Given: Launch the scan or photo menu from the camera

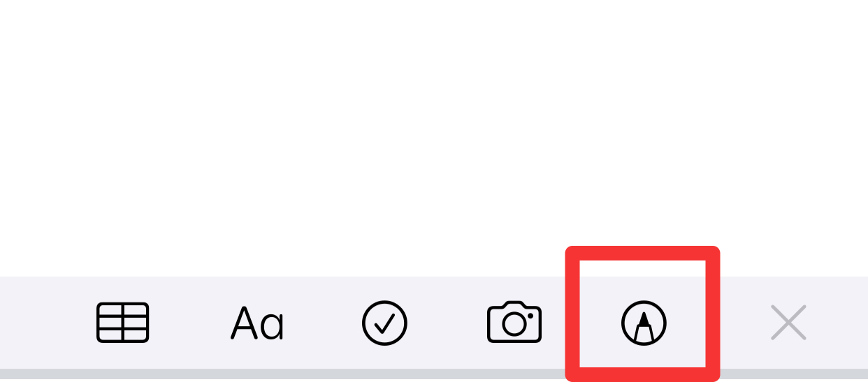Looking at the screenshot, I should (514, 323).
